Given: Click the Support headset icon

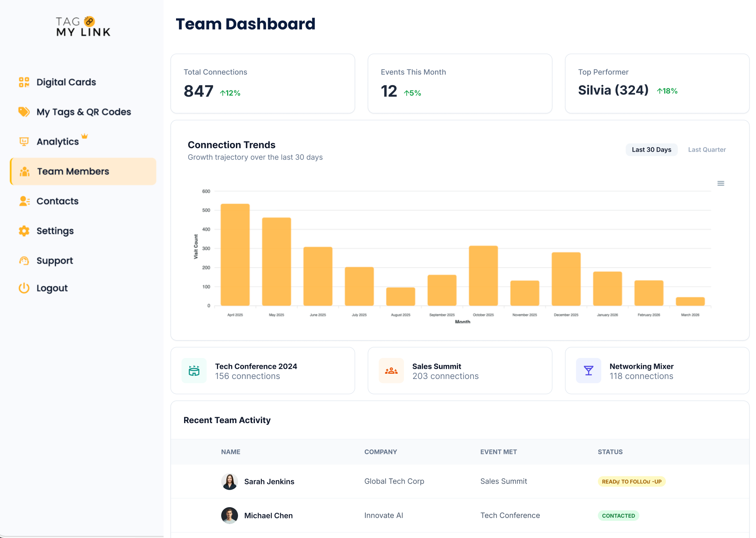Looking at the screenshot, I should 24,261.
